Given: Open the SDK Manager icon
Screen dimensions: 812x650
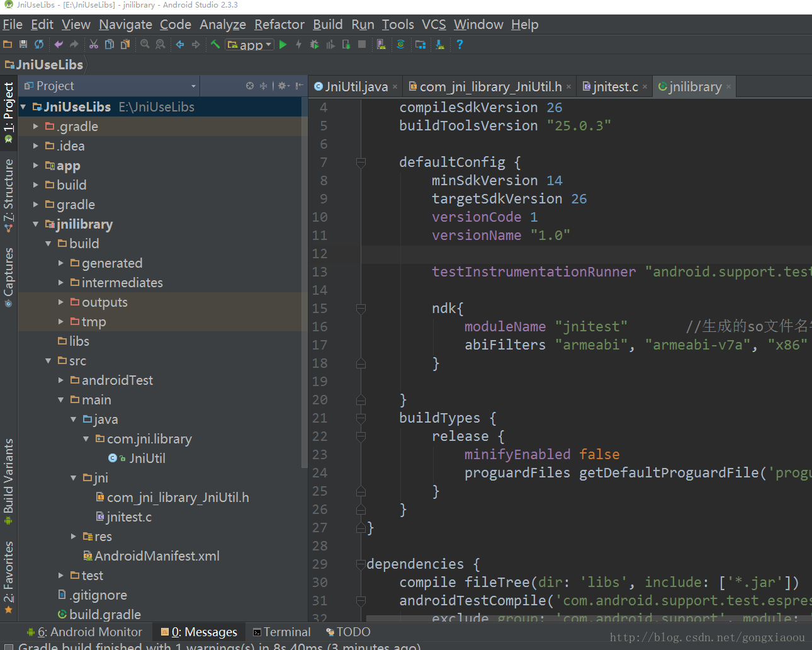Looking at the screenshot, I should [x=440, y=44].
